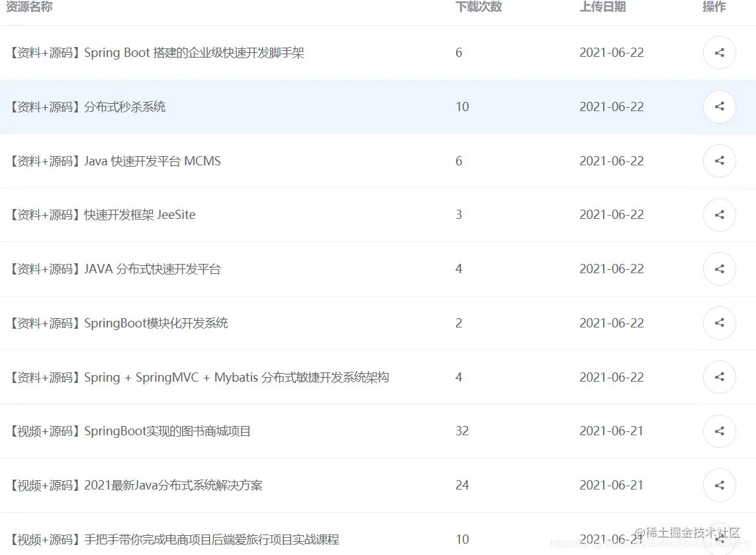This screenshot has height=555, width=756.
Task: Click the download count for SpringBoot实现的图书商城项目
Action: (462, 431)
